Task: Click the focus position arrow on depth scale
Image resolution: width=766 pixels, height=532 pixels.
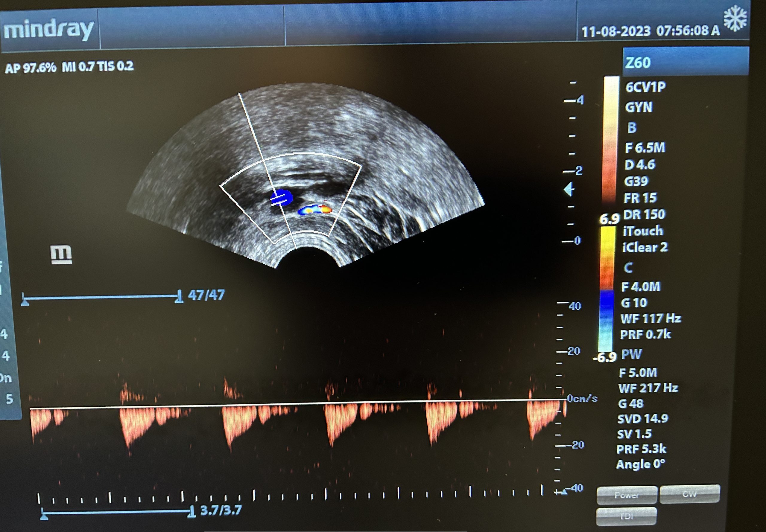Action: [569, 190]
